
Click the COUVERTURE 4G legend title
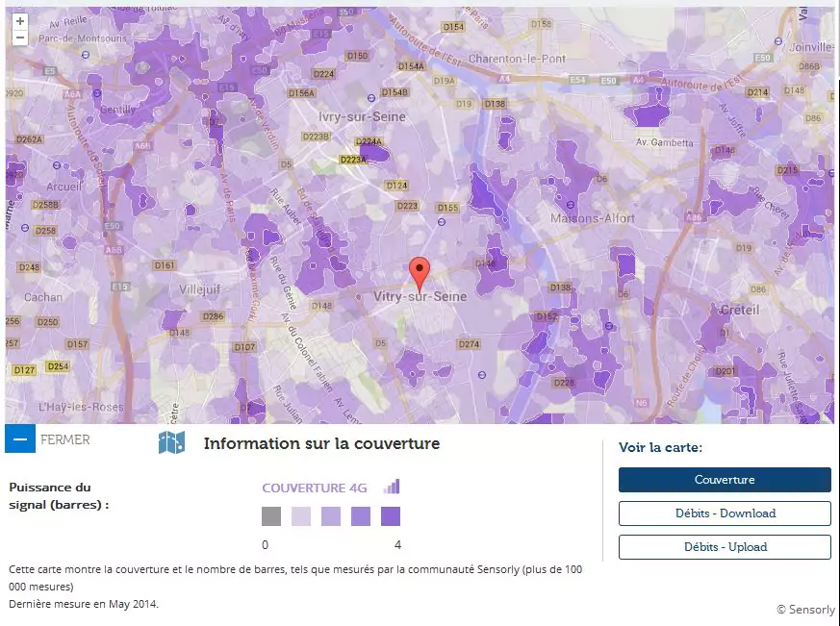point(315,488)
